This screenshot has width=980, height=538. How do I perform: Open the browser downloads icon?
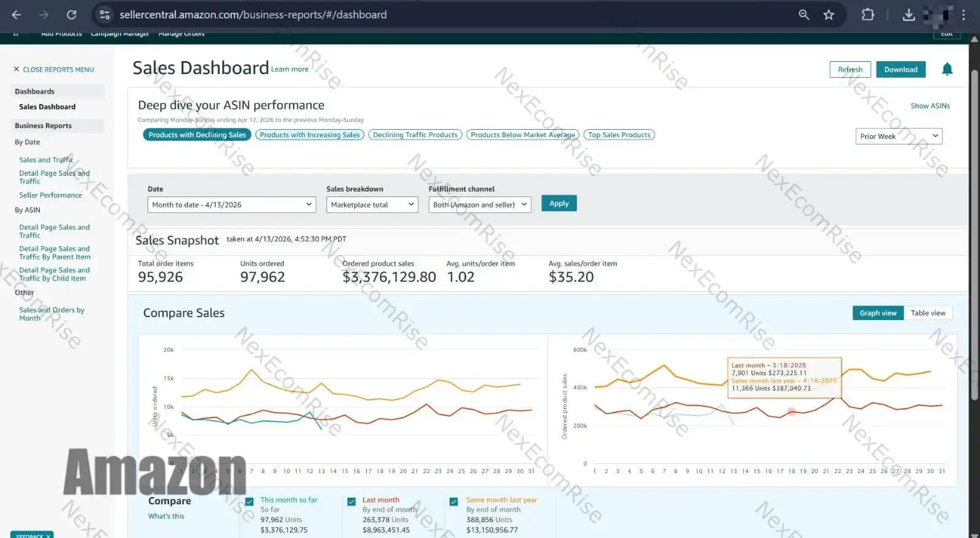pyautogui.click(x=909, y=15)
